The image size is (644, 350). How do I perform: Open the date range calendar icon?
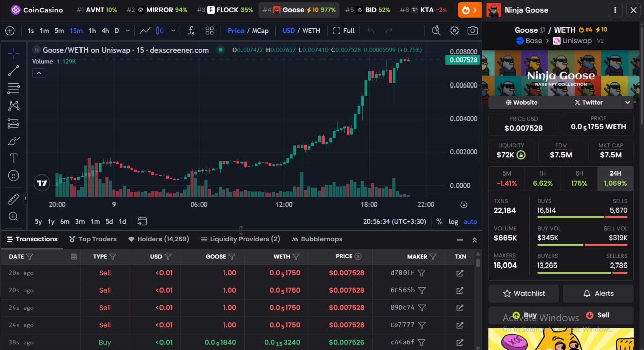(x=142, y=221)
